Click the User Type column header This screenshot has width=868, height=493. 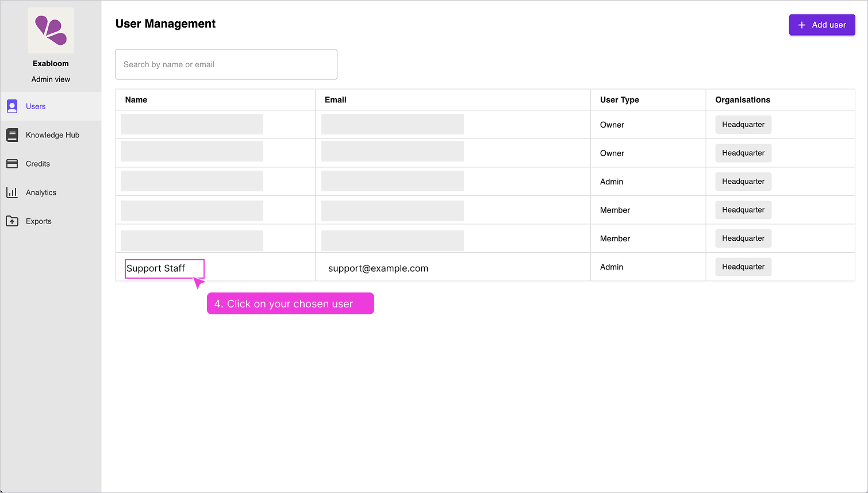pos(619,99)
